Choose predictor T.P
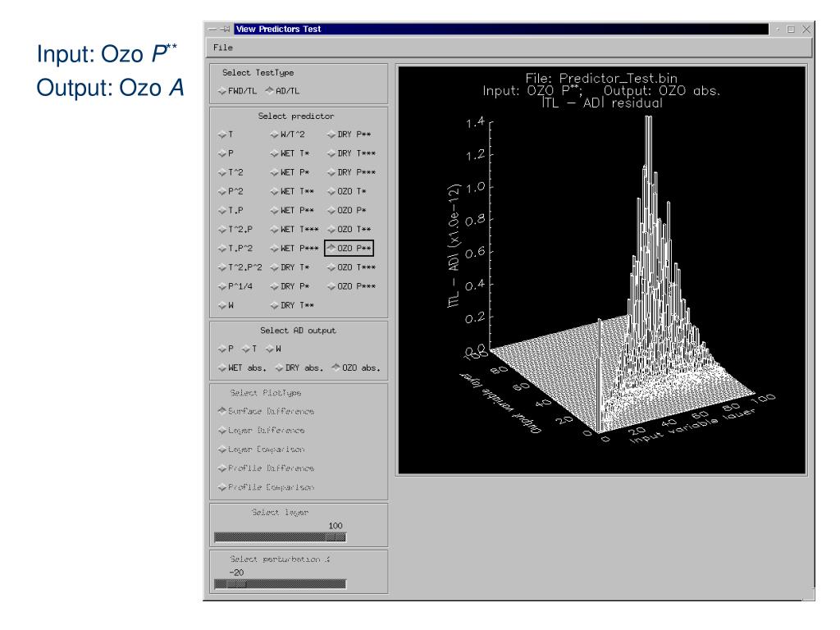 tap(231, 211)
